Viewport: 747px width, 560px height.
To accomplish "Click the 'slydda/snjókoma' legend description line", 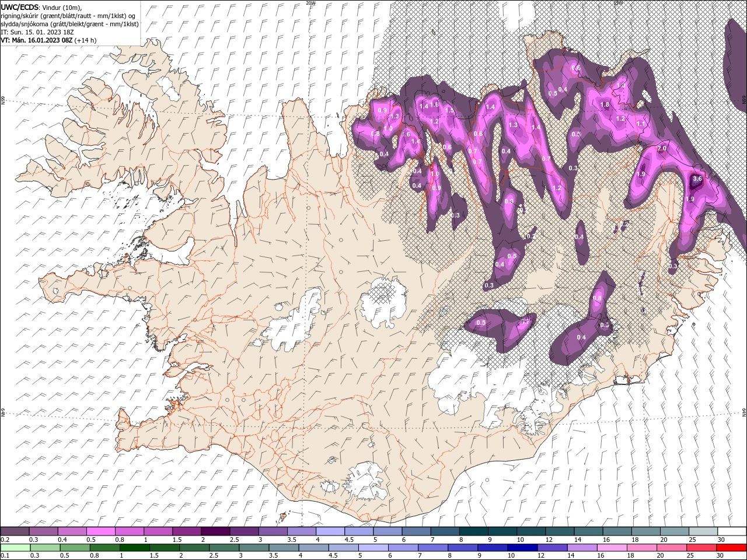I will (x=69, y=24).
